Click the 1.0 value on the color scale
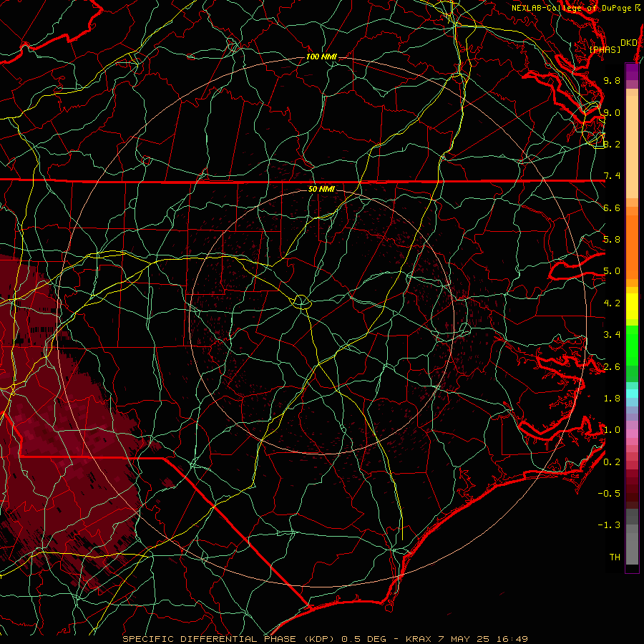This screenshot has height=644, width=644. coord(612,430)
